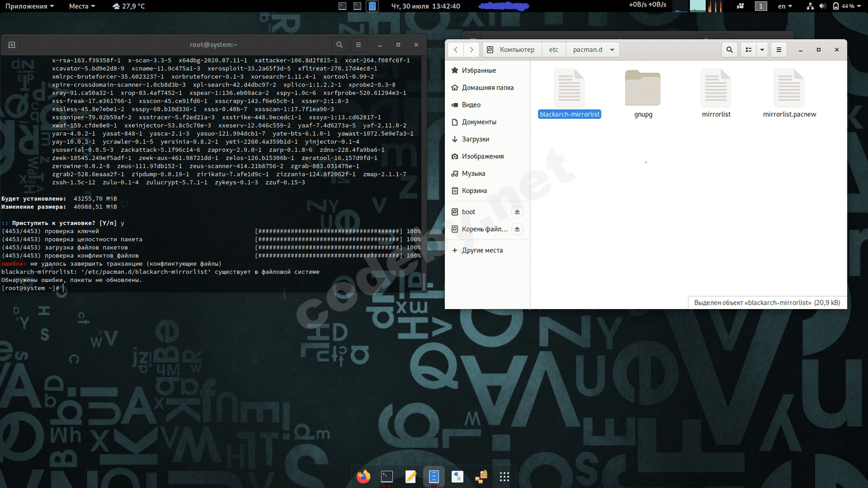Click the new tab icon in terminal

click(11, 45)
